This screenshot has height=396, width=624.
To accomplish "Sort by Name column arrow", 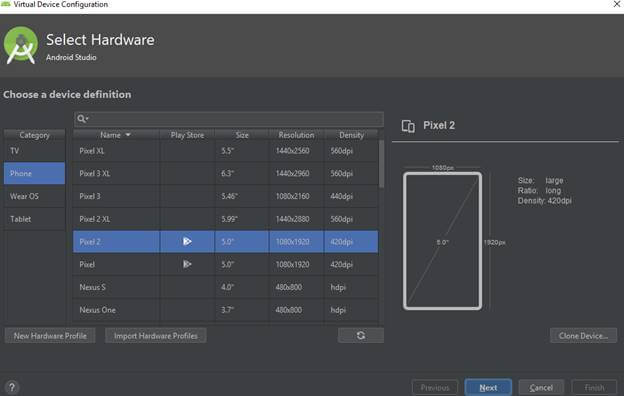I will [x=128, y=135].
